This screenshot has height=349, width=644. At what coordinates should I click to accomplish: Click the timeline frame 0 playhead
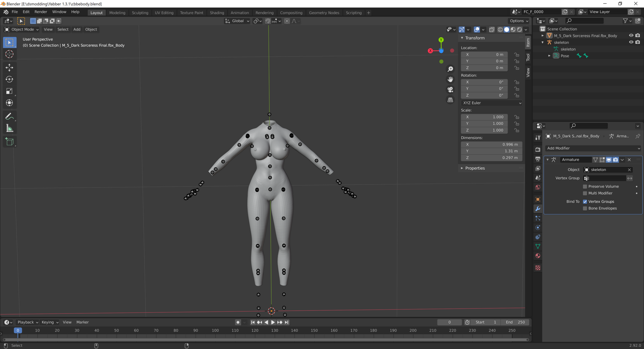18,331
